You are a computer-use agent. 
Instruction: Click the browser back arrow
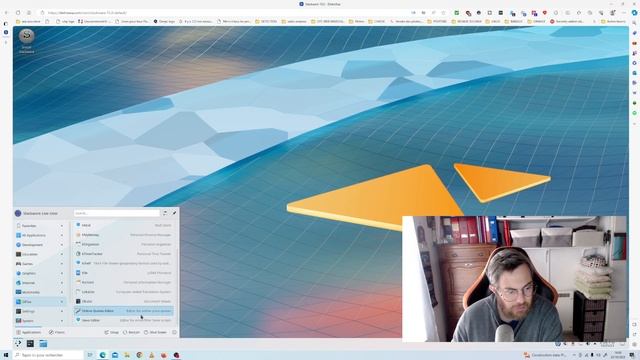(x=6, y=13)
